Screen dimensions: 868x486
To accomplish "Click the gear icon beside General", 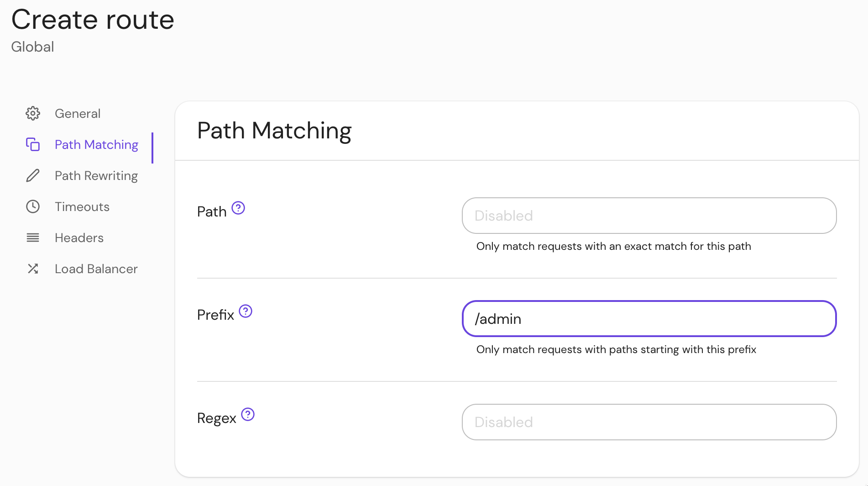I will [32, 113].
